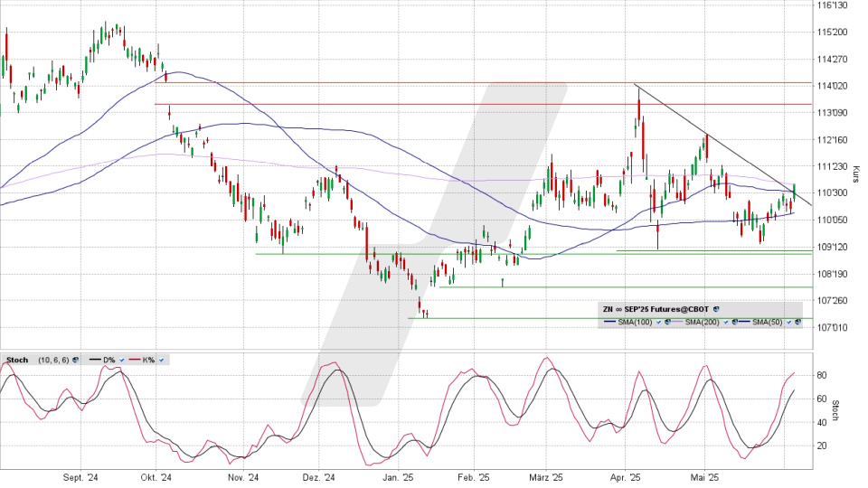Click the 80 level on Stoch axis

pyautogui.click(x=822, y=375)
